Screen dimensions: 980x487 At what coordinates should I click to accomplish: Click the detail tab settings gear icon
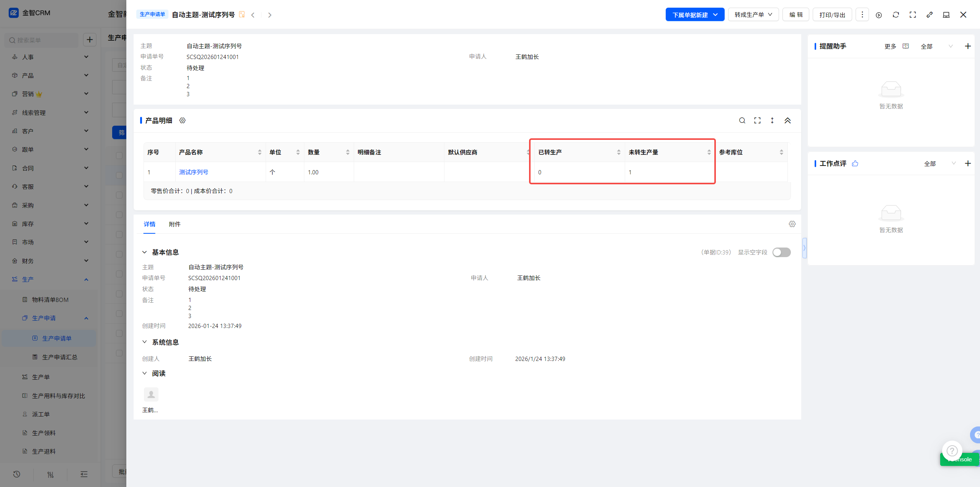[x=792, y=224]
